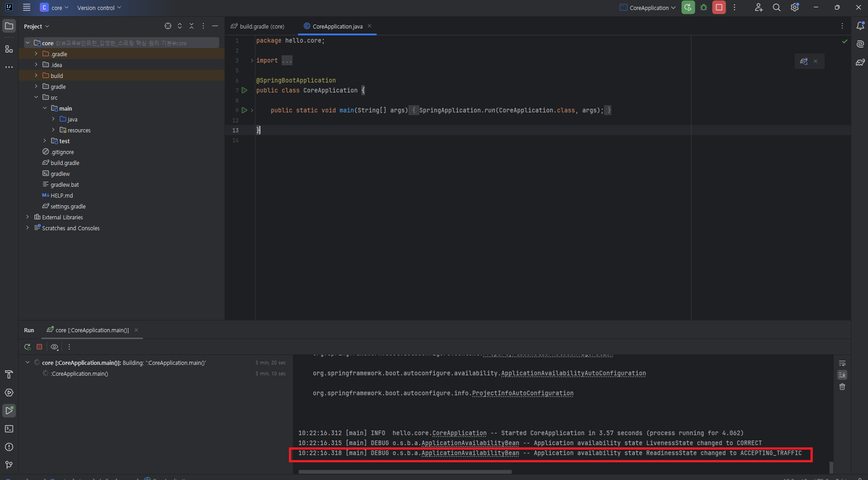Image resolution: width=868 pixels, height=480 pixels.
Task: Start debugging with the bug icon
Action: [704, 7]
